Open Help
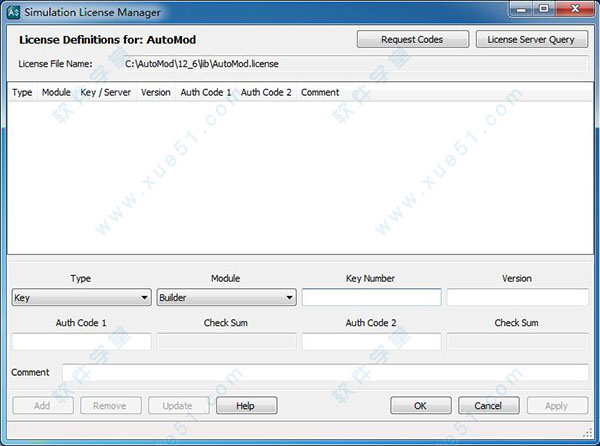 click(246, 405)
